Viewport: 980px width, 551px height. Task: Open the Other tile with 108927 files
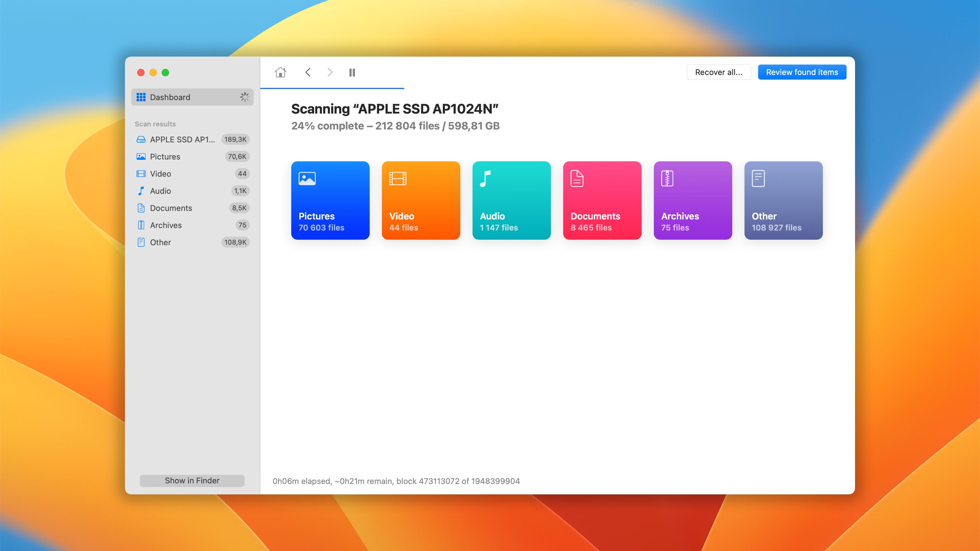tap(783, 201)
